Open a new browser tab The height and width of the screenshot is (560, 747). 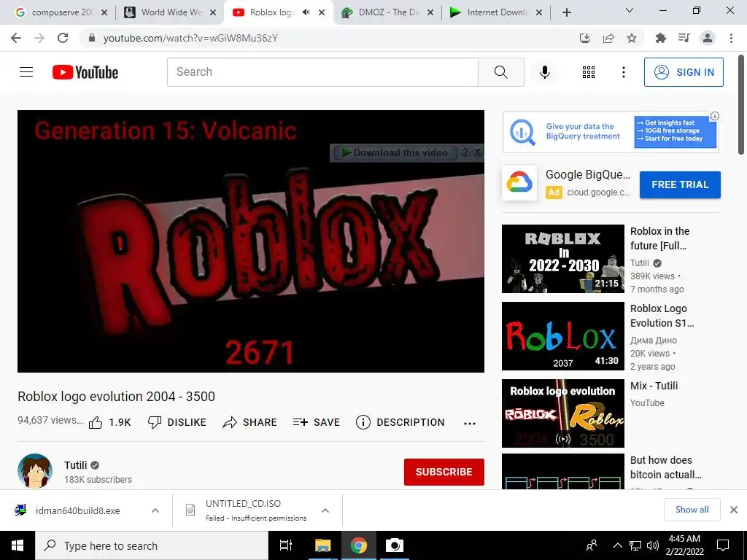tap(566, 12)
